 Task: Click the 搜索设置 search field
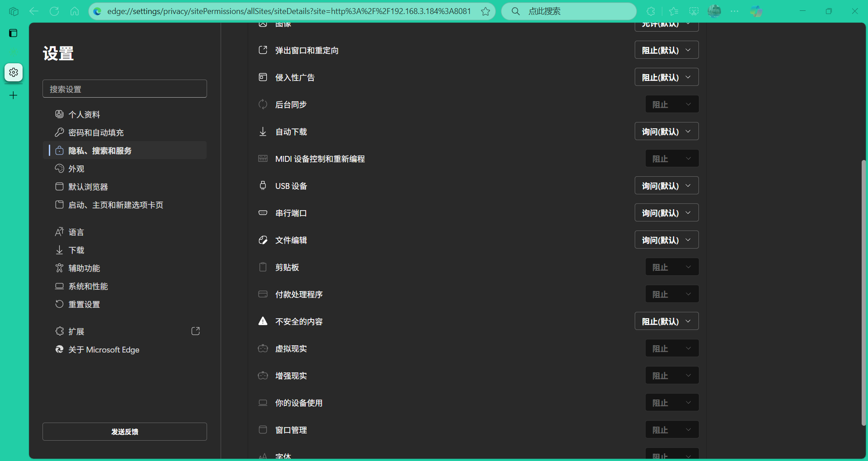click(x=125, y=89)
